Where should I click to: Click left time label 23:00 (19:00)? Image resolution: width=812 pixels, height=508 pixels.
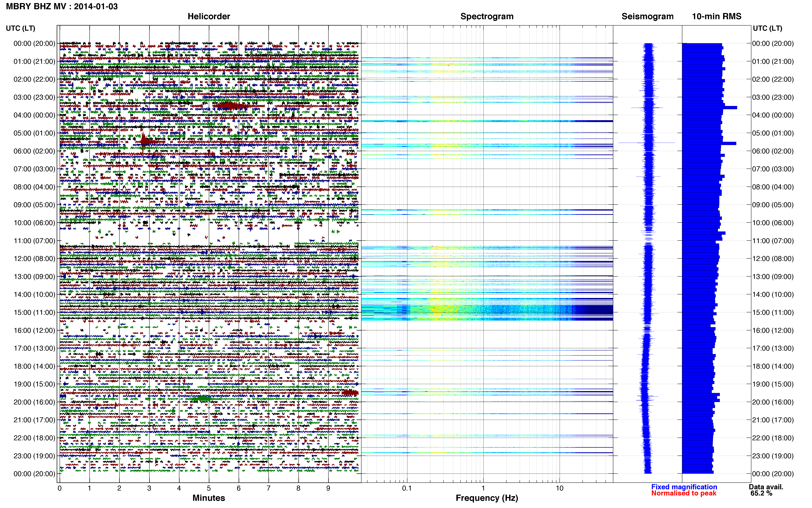pos(34,456)
